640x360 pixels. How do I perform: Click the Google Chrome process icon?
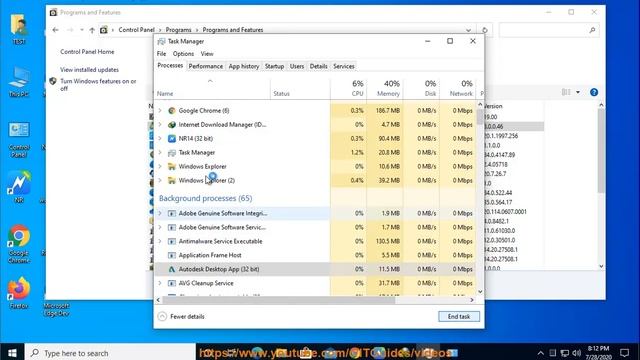pos(172,111)
